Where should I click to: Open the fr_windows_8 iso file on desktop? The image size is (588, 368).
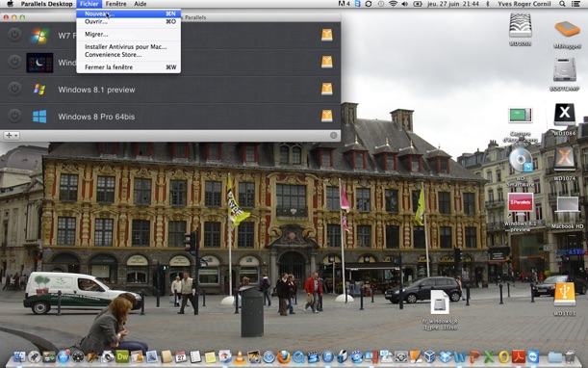[440, 302]
